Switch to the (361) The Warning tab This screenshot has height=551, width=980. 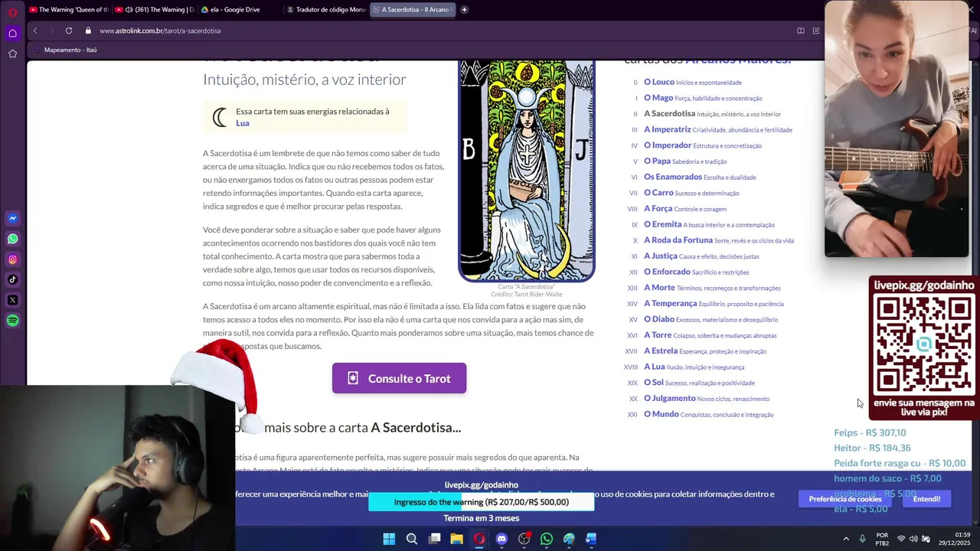point(154,10)
